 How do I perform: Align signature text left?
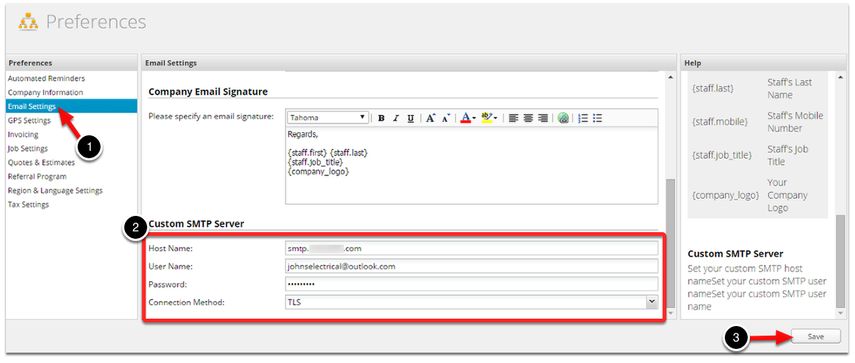513,118
